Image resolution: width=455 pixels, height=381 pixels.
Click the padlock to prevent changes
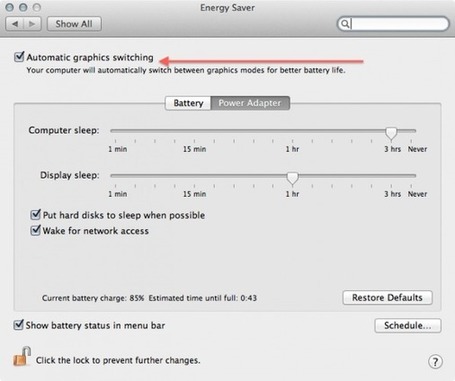pos(22,357)
